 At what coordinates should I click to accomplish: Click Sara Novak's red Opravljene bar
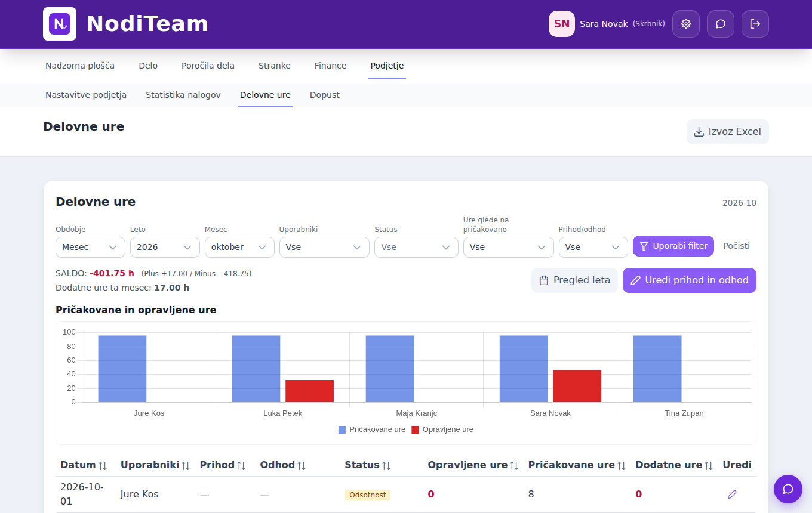pos(577,386)
